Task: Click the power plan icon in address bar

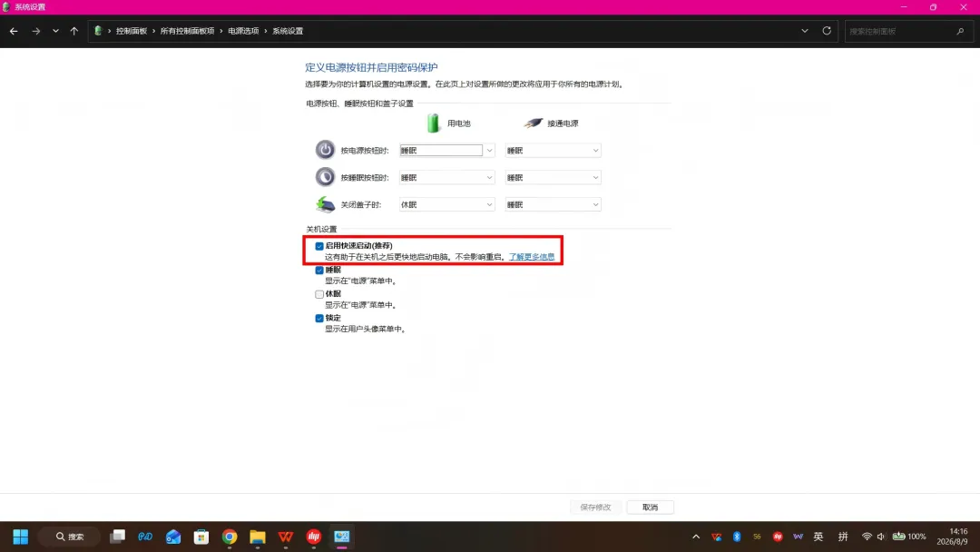Action: point(98,31)
